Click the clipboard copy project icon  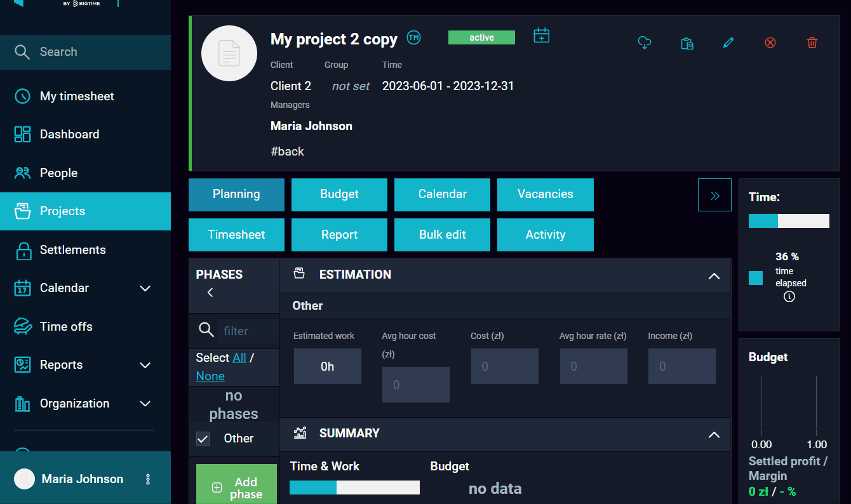click(x=687, y=43)
